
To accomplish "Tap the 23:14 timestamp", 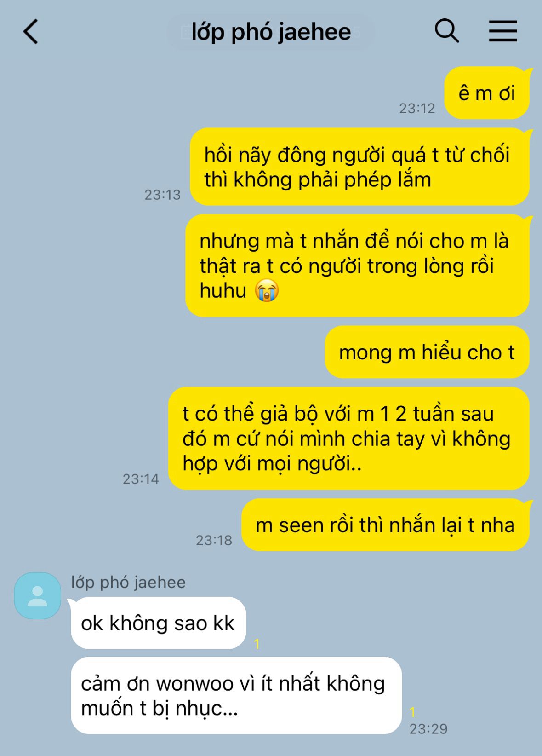I will (141, 479).
